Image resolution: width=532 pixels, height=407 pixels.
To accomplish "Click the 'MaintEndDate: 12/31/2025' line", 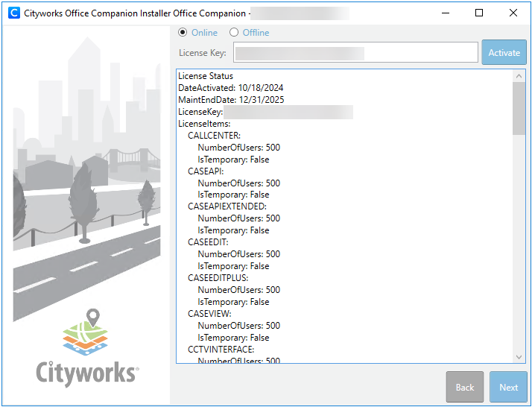I will [x=231, y=100].
